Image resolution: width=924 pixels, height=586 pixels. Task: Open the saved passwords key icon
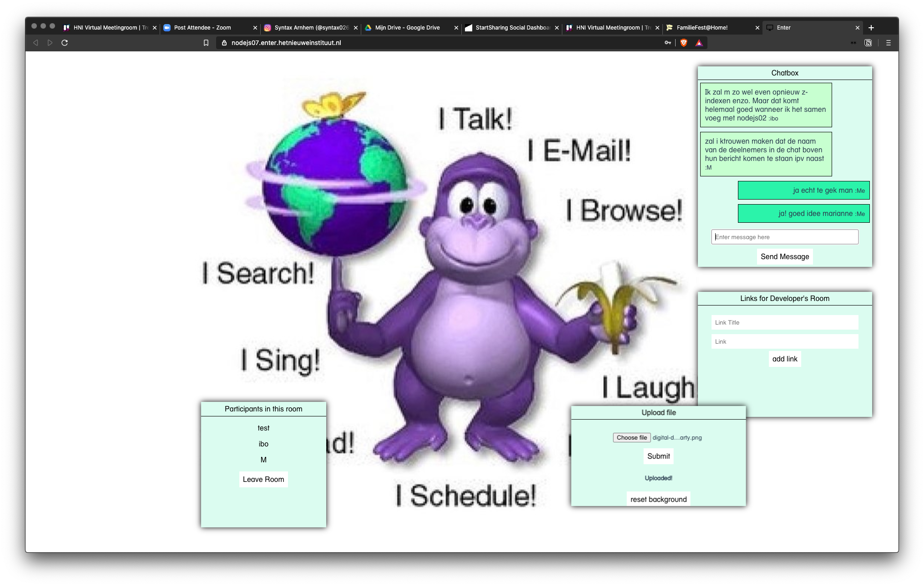668,43
